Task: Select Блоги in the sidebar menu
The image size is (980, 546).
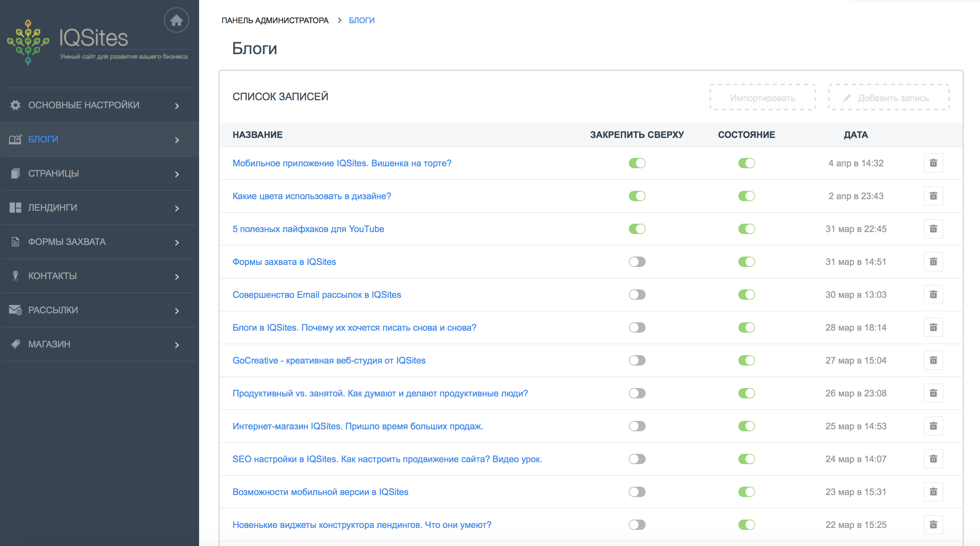Action: 43,139
